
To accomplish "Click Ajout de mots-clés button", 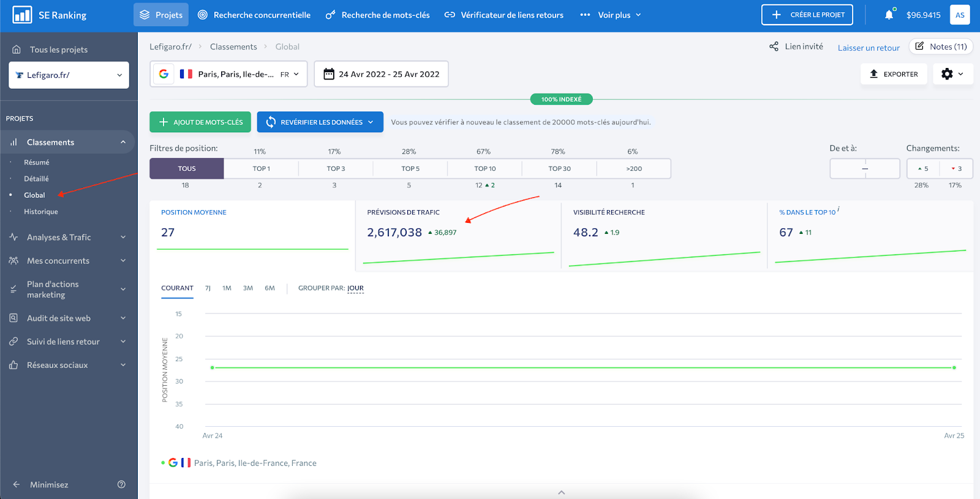I will 200,122.
